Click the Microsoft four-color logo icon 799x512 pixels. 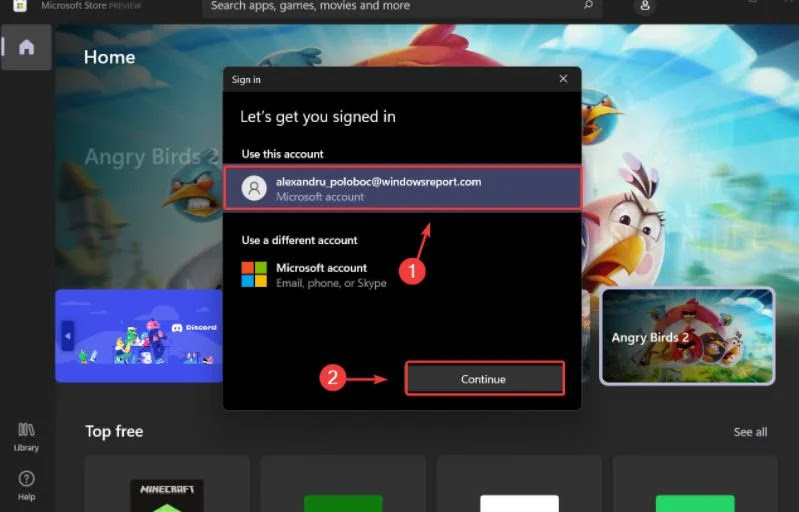pyautogui.click(x=254, y=275)
